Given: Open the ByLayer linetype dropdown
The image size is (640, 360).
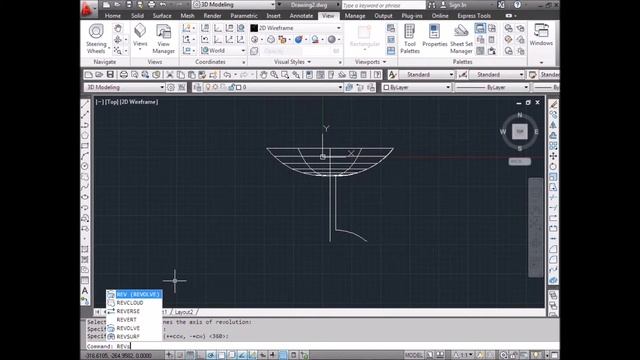Looking at the screenshot, I should click(491, 87).
